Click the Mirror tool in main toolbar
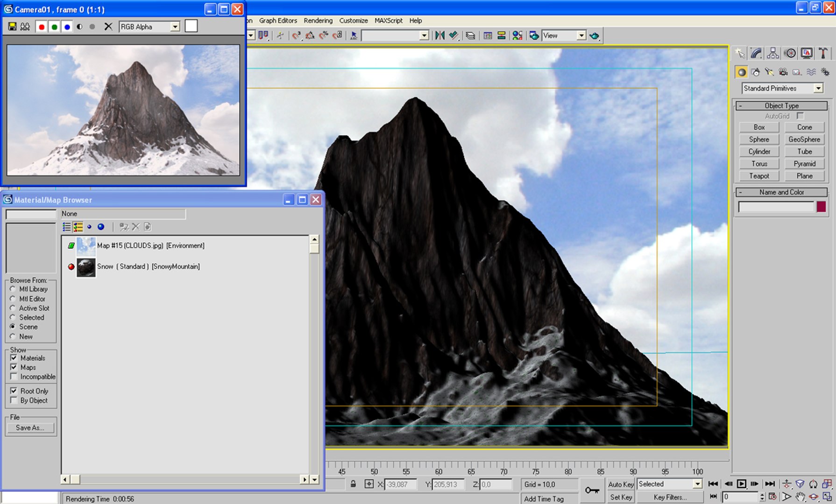 click(439, 35)
